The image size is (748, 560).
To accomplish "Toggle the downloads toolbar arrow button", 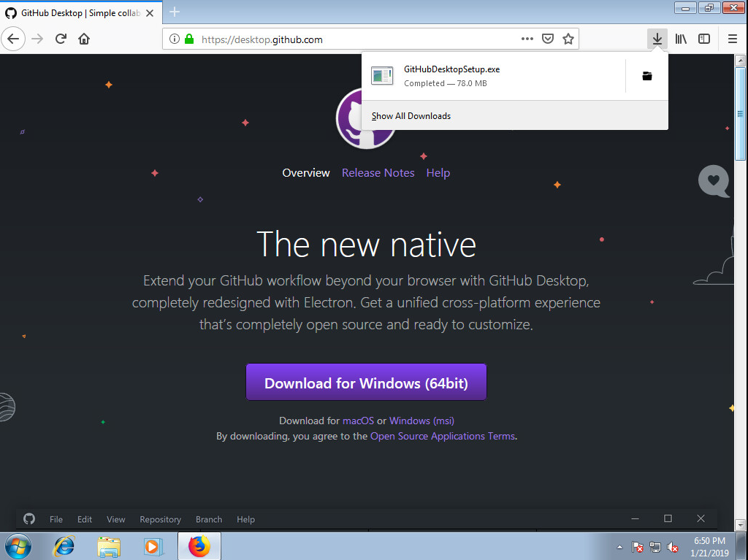I will click(x=657, y=39).
